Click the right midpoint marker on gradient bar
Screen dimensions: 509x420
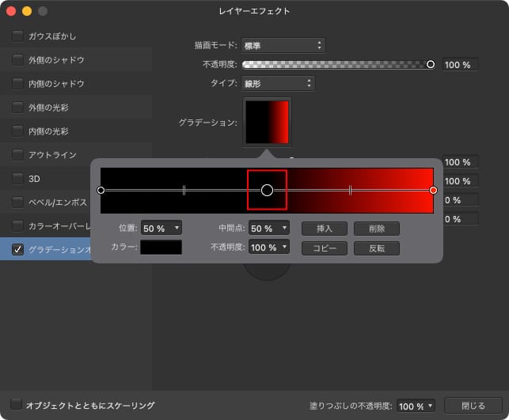point(350,191)
